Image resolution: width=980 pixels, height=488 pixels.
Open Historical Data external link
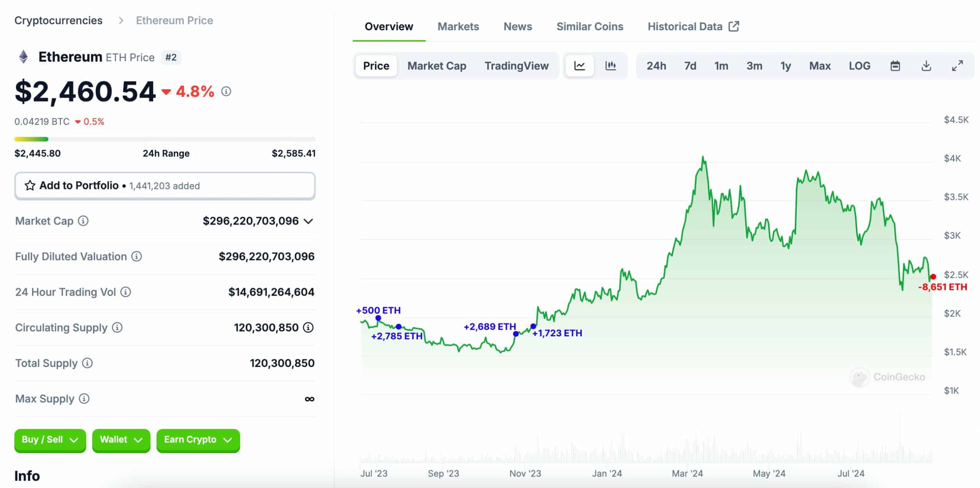point(693,26)
